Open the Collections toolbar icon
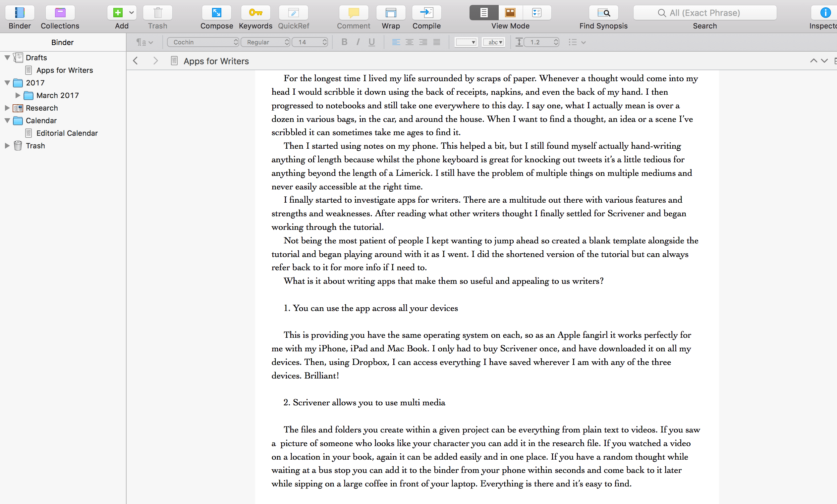This screenshot has height=504, width=837. pos(60,13)
